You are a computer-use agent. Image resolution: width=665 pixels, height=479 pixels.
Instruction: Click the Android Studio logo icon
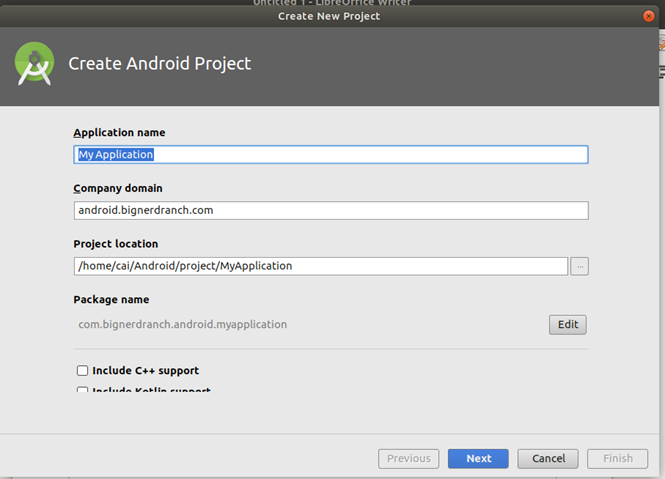(34, 64)
